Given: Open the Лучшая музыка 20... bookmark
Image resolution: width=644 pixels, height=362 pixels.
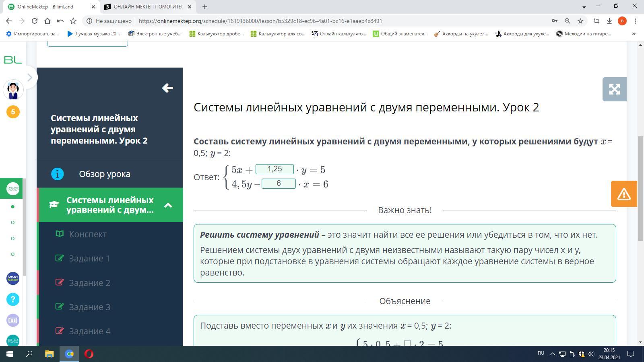Looking at the screenshot, I should (x=93, y=34).
